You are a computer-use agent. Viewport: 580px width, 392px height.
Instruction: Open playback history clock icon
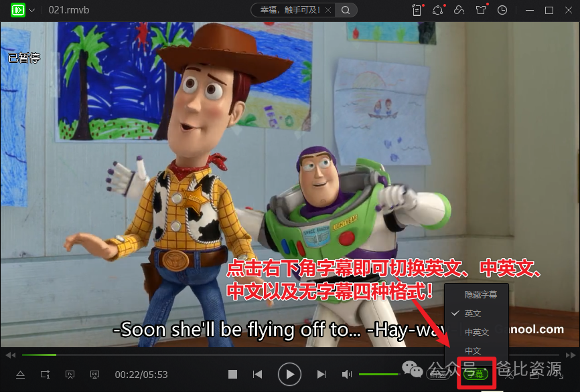502,10
